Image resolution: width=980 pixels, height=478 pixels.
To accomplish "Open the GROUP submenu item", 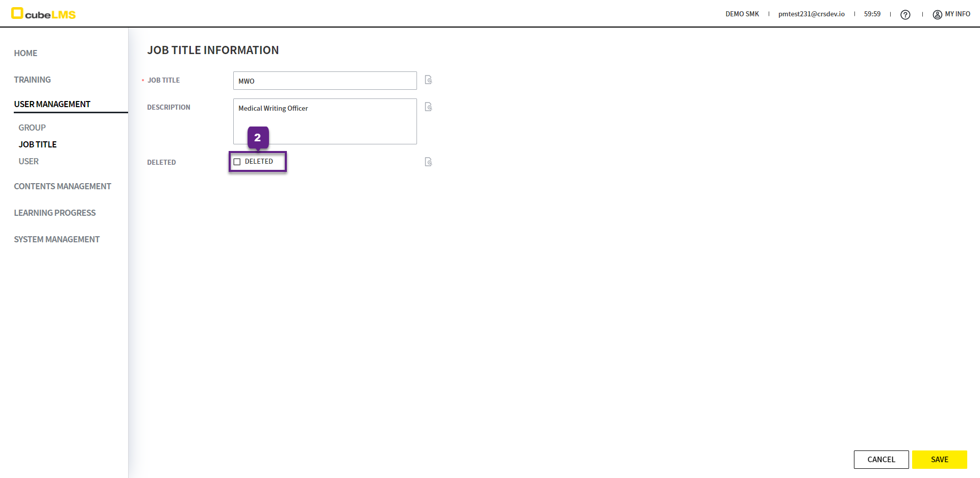I will point(32,128).
